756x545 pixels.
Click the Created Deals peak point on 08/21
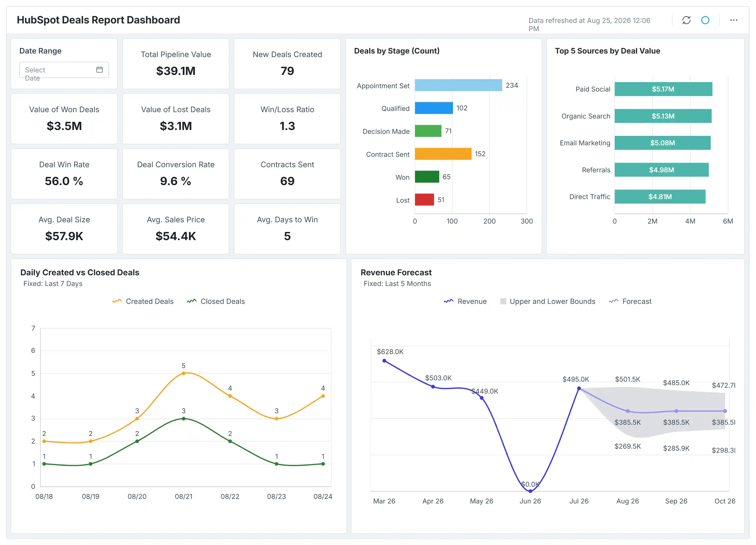(183, 373)
